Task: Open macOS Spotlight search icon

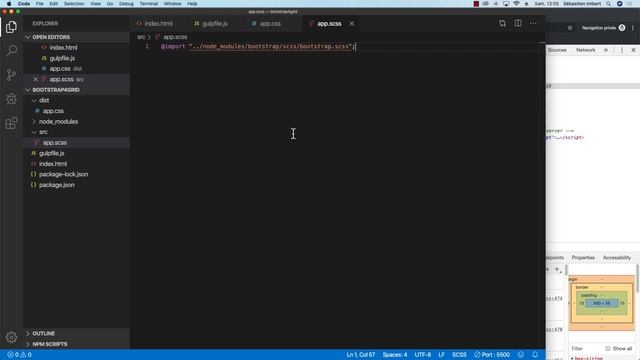Action: pos(609,4)
